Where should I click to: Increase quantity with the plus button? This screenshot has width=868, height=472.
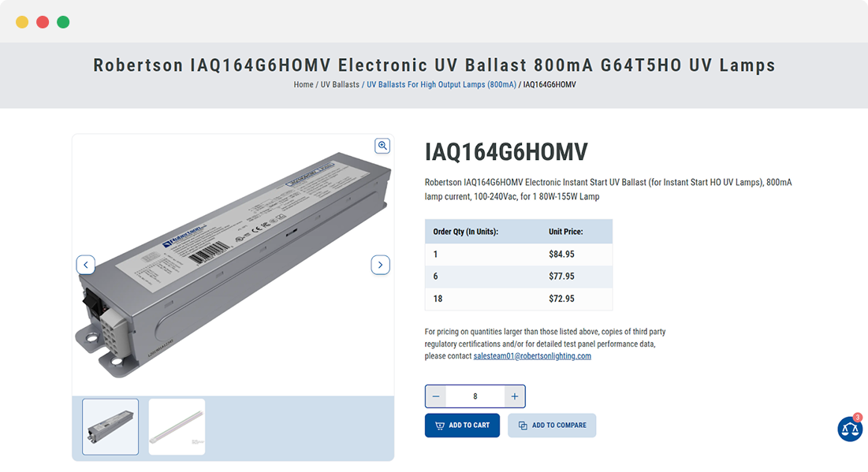click(515, 396)
